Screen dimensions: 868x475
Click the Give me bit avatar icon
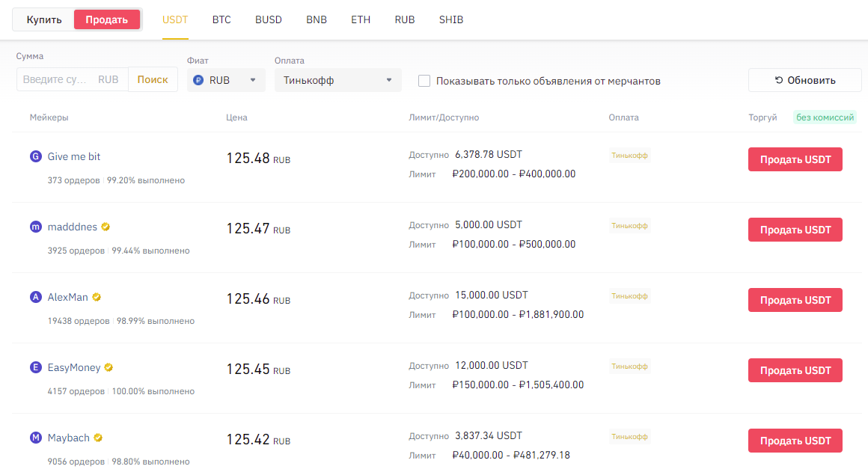[35, 156]
